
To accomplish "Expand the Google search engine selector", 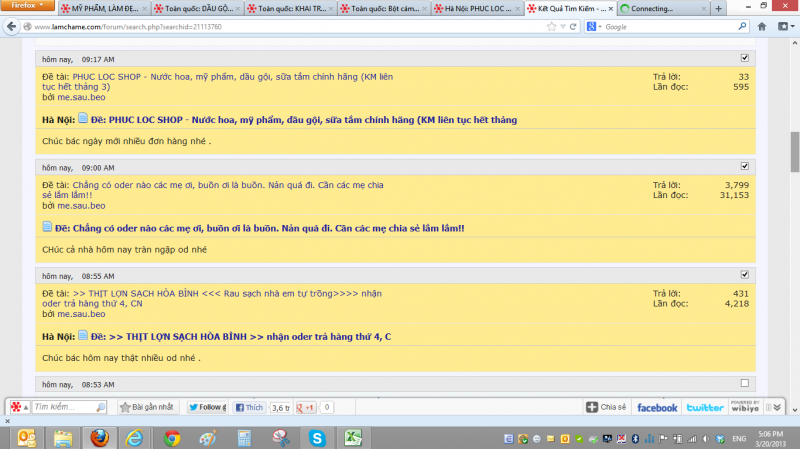I will (597, 27).
